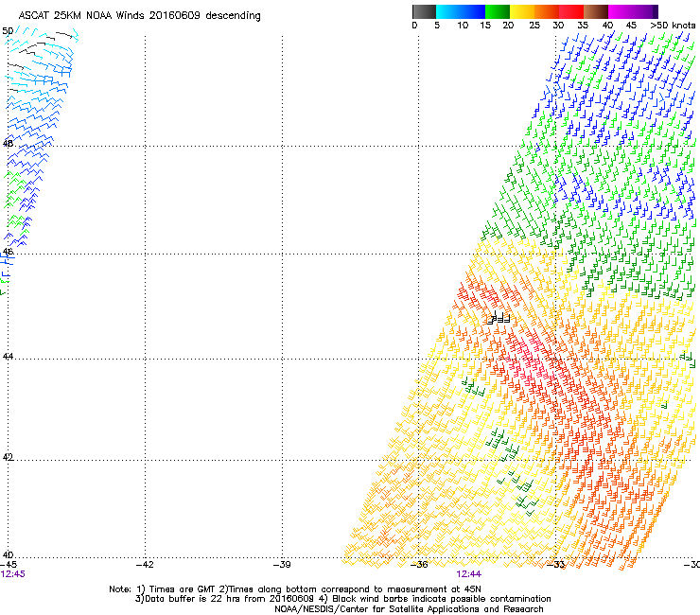Viewport: 700px width, 615px height.
Task: Click the red 30-35 knots legend segment
Action: pos(571,11)
